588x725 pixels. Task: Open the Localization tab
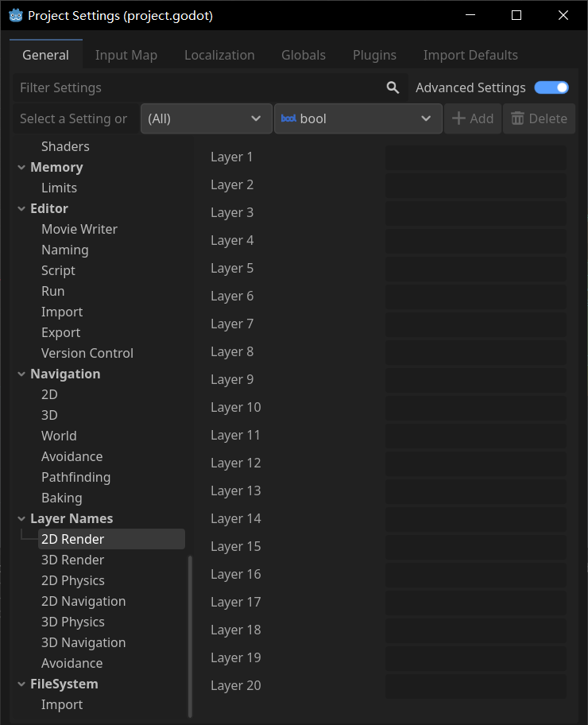tap(219, 55)
